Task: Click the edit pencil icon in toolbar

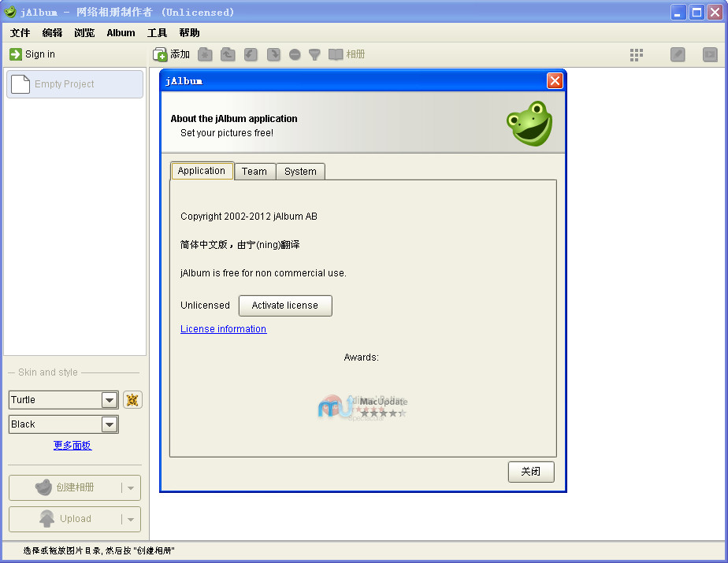Action: [x=678, y=55]
